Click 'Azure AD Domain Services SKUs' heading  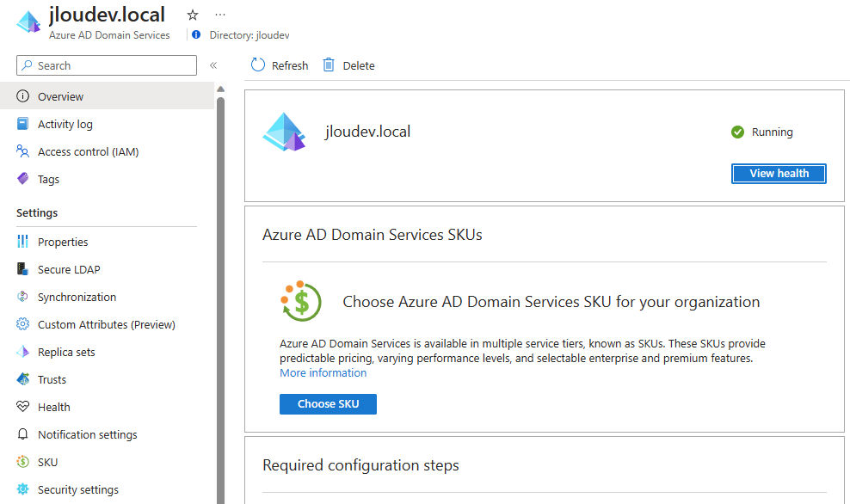pyautogui.click(x=373, y=235)
